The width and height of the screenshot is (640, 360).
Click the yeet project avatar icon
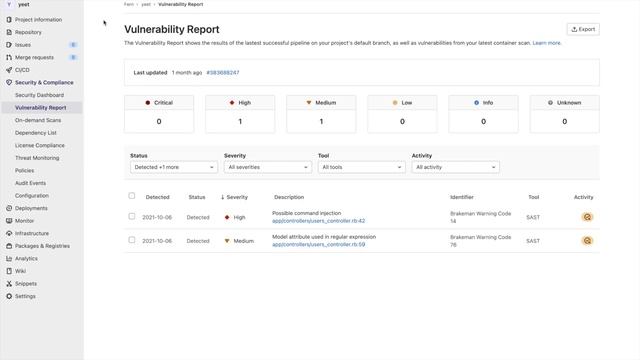[9, 4]
